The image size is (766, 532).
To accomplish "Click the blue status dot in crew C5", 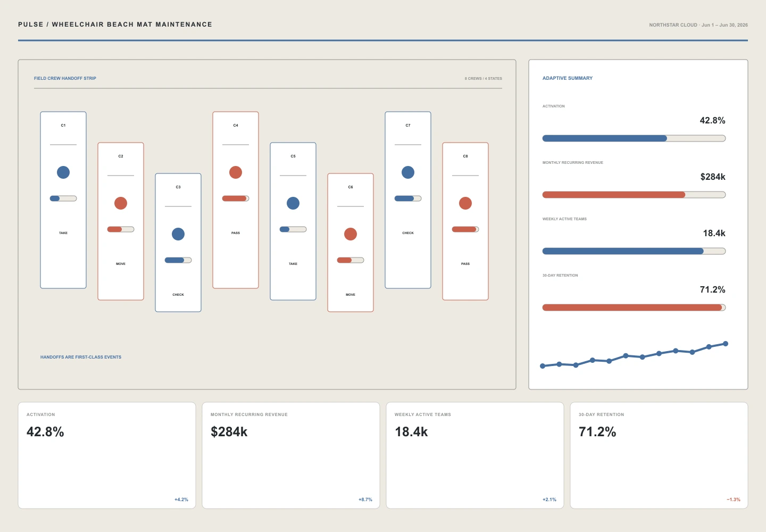I will [293, 203].
